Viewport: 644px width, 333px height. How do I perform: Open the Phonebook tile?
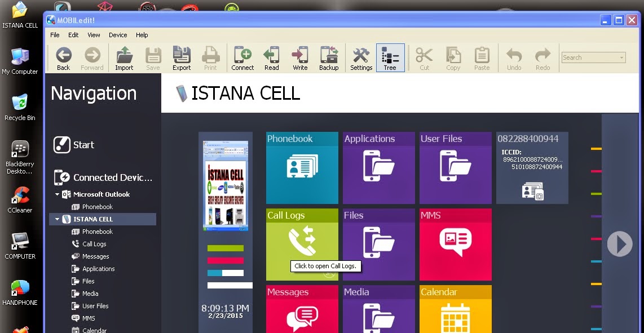tap(302, 168)
